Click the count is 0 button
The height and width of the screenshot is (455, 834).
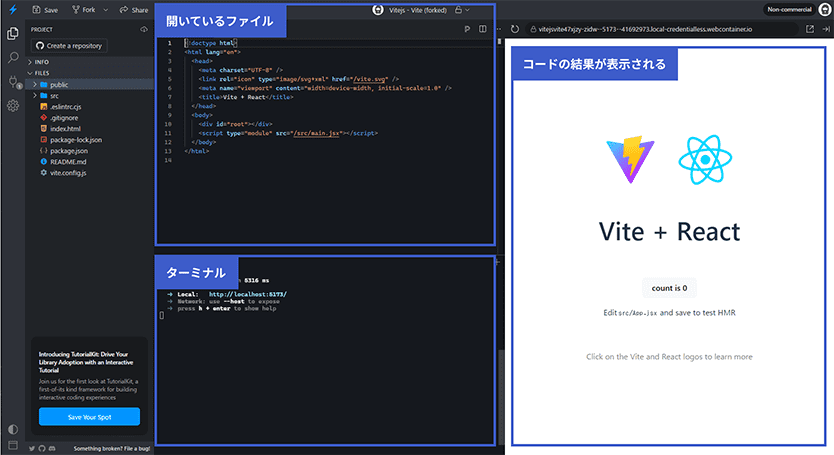(x=669, y=288)
